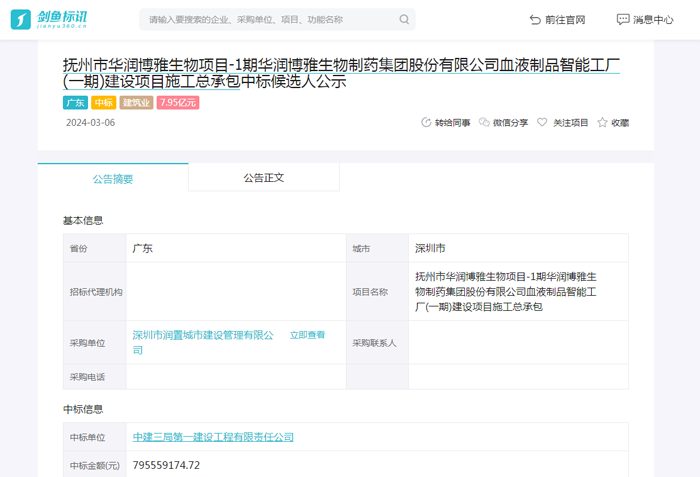Click the 剑鱼标讯 logo
The width and height of the screenshot is (700, 477).
[49, 19]
